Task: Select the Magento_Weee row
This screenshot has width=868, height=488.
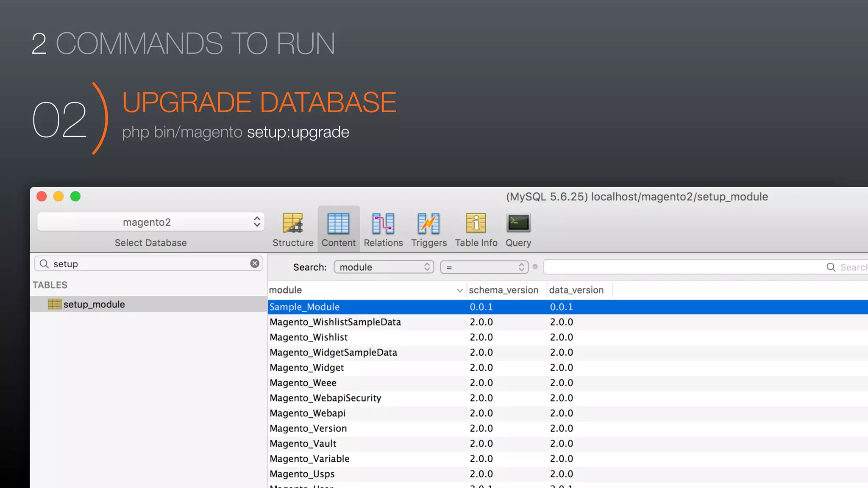Action: coord(568,383)
